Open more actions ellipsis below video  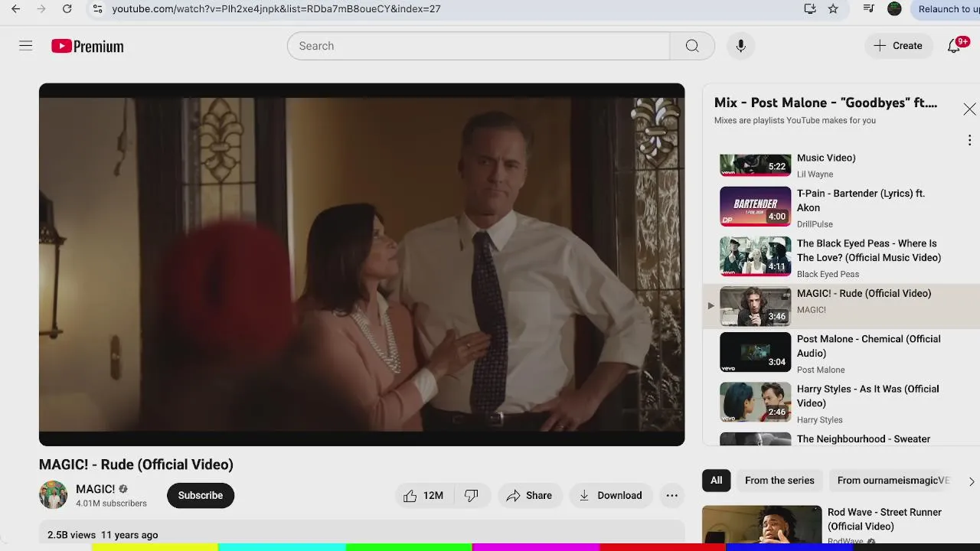pos(671,495)
